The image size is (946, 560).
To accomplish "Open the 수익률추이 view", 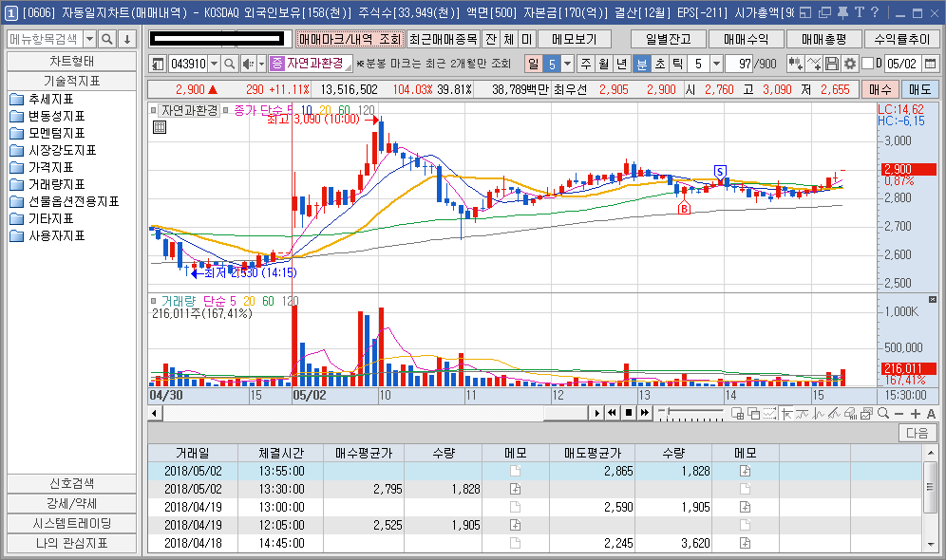I will click(902, 39).
